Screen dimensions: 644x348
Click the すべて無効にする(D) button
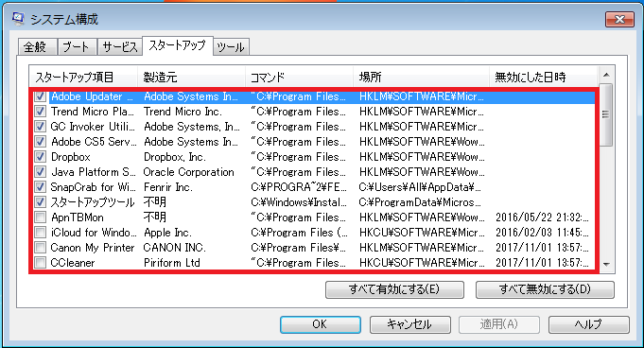tap(545, 289)
